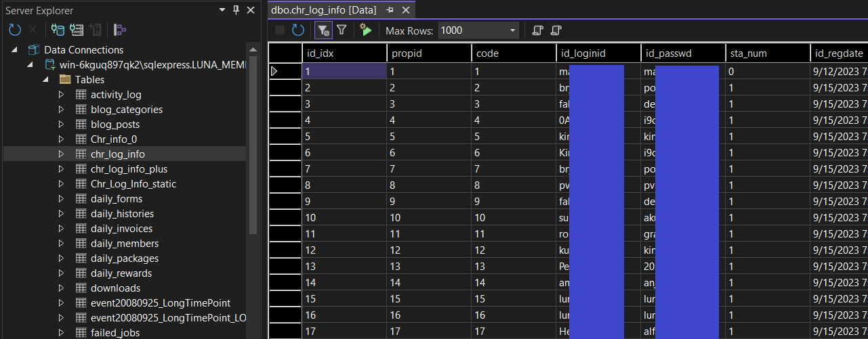Click Server Explorer scrollbar up arrow
The width and height of the screenshot is (868, 339).
point(253,49)
